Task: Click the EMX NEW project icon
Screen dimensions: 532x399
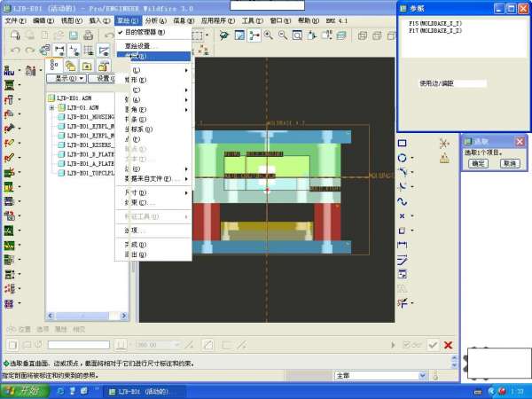Action: [9, 71]
